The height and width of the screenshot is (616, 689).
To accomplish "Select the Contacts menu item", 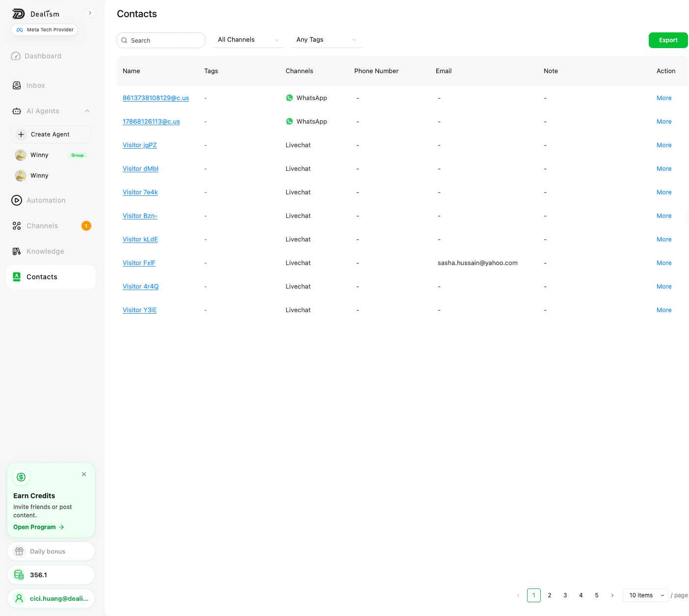I will click(x=51, y=277).
